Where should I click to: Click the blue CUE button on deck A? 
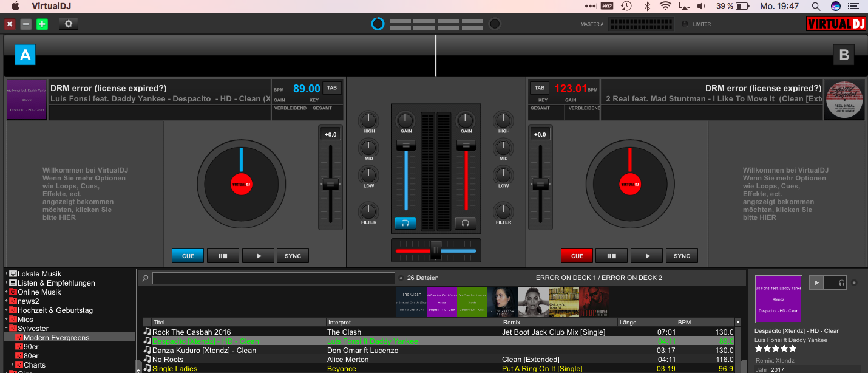tap(188, 256)
